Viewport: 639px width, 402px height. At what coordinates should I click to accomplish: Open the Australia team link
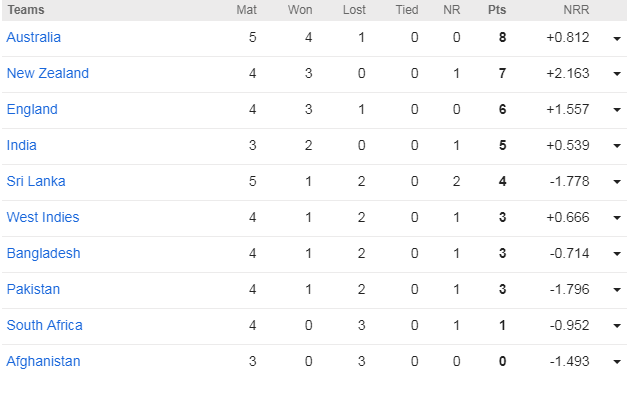[x=34, y=37]
